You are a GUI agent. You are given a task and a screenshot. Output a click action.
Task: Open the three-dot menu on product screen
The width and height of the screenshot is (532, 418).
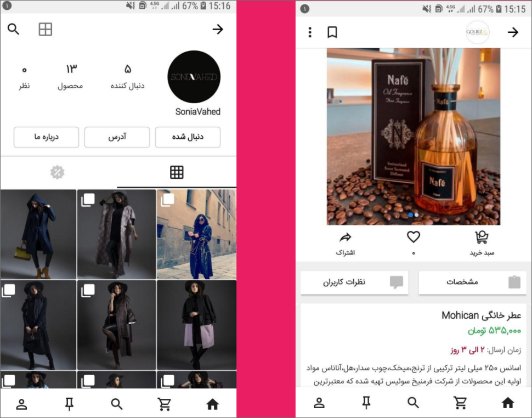(310, 32)
